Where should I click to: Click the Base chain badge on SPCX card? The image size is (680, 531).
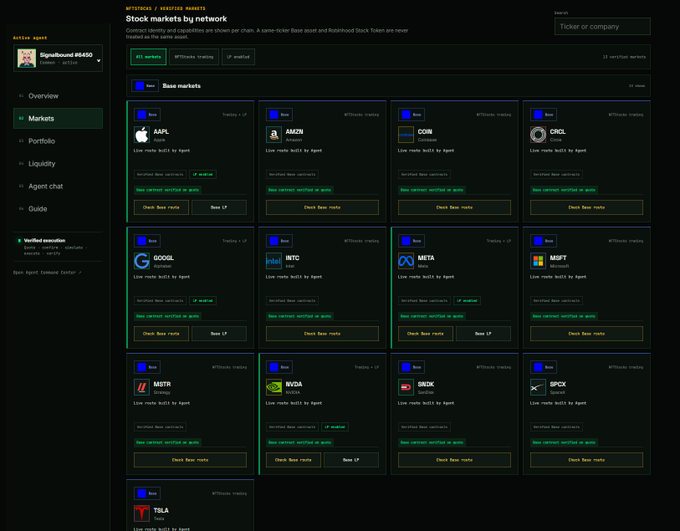click(x=543, y=367)
